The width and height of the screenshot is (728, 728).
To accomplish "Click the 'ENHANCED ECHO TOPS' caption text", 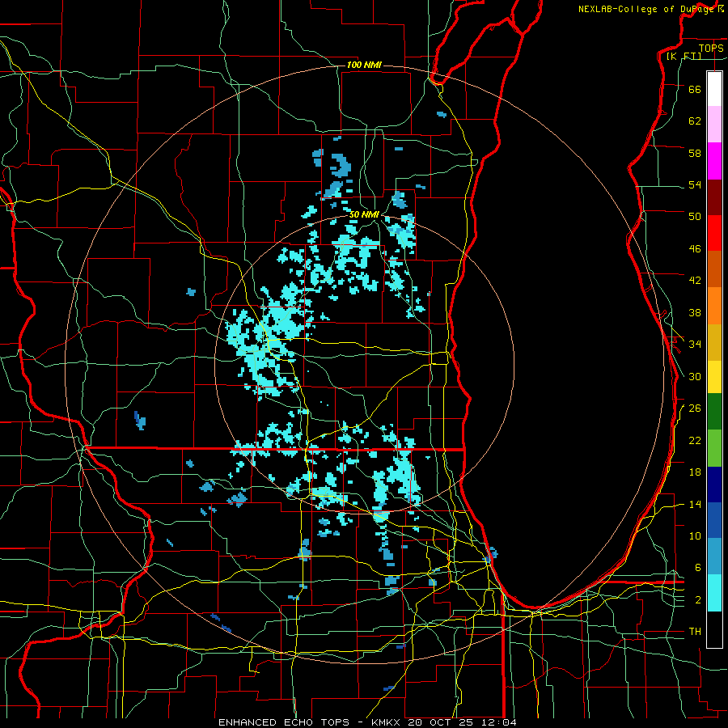I will (x=284, y=722).
